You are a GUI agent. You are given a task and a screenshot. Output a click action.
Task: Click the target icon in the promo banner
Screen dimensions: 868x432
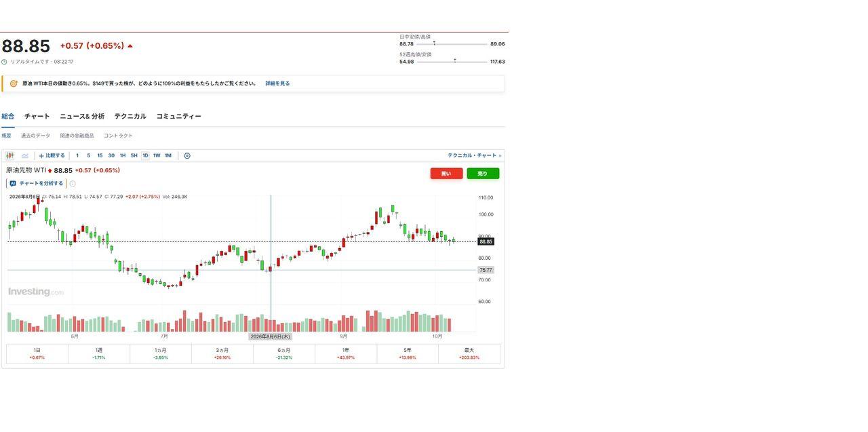tap(14, 84)
